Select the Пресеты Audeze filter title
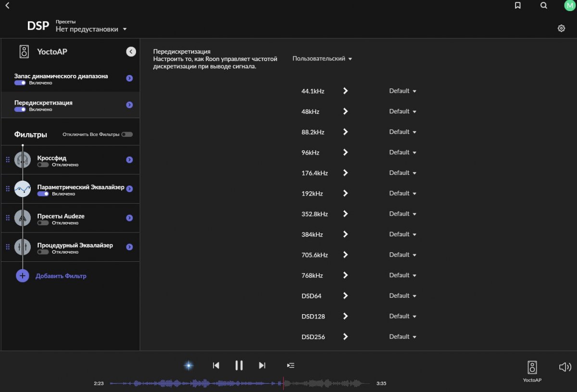 [x=61, y=216]
